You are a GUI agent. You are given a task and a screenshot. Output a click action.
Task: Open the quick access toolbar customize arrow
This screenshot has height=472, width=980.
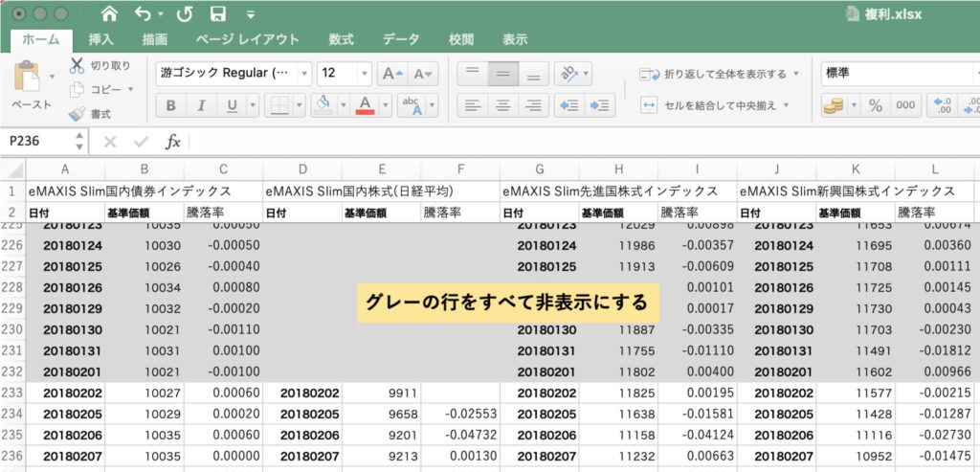pos(251,14)
